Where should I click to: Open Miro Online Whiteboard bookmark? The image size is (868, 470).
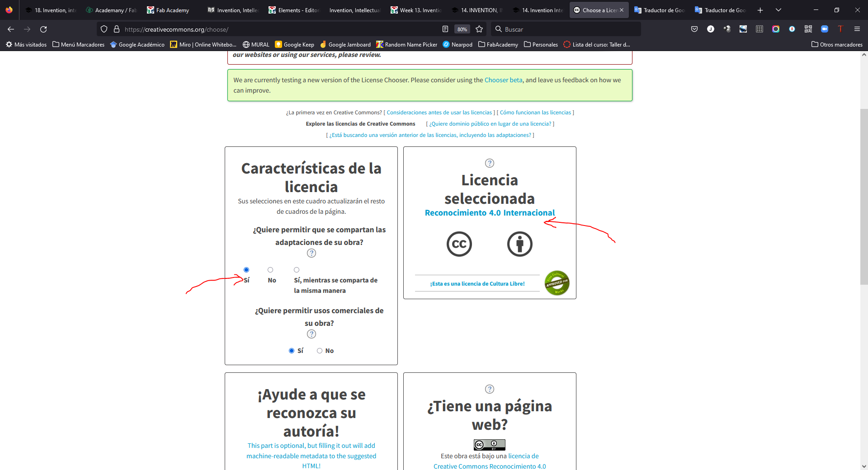(x=203, y=44)
